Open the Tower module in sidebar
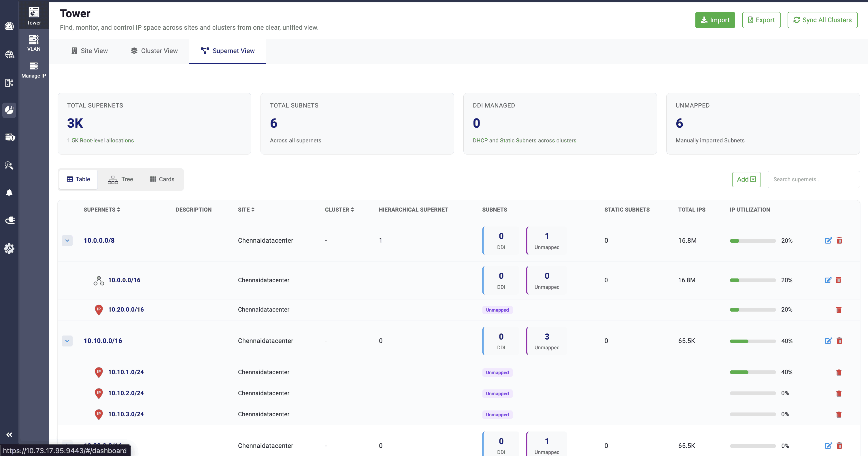The height and width of the screenshot is (456, 868). (x=34, y=16)
